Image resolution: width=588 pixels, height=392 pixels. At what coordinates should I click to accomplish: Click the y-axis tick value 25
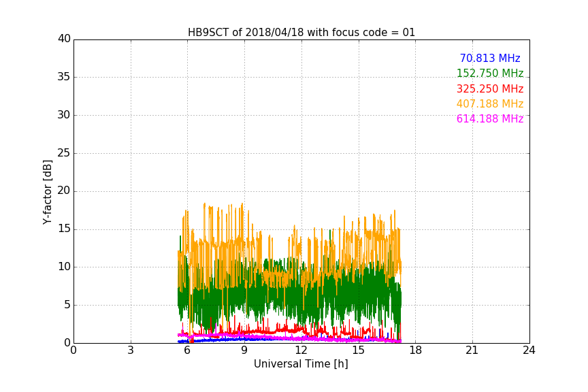click(x=64, y=152)
